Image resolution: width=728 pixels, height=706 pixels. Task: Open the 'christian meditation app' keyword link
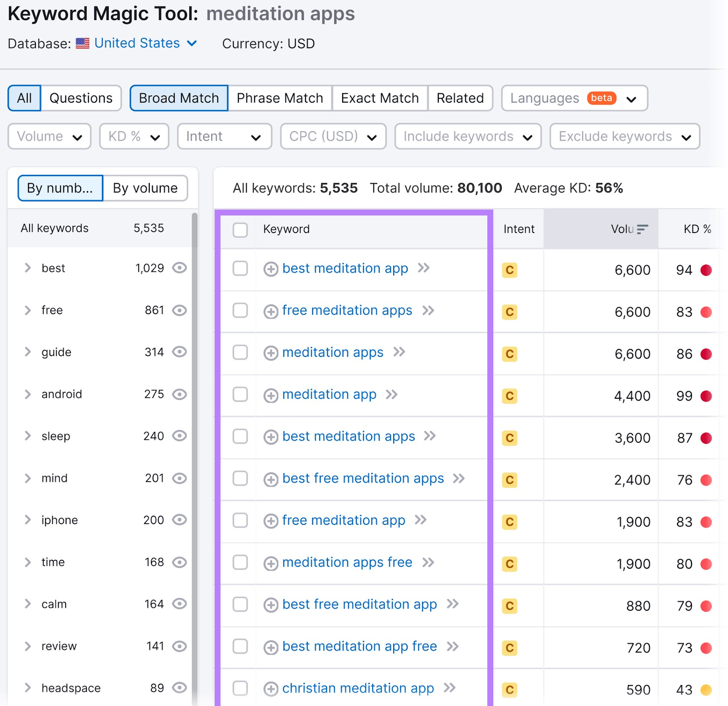[358, 688]
